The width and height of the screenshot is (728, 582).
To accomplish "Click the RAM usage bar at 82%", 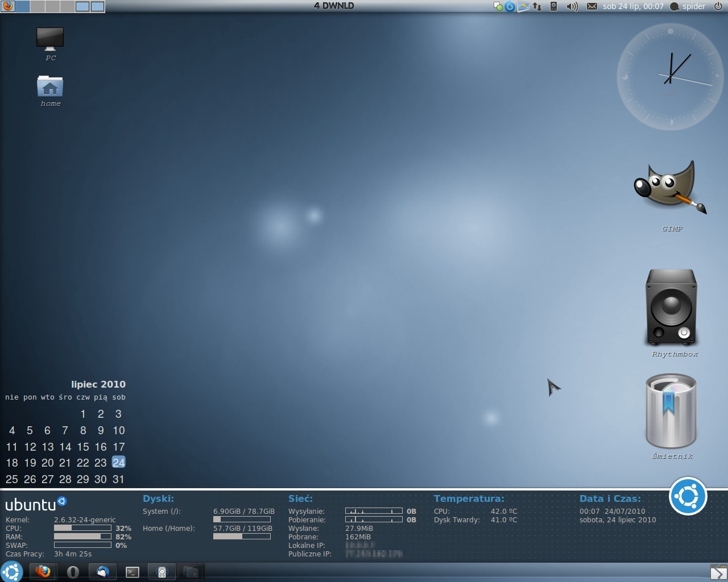I will [x=82, y=537].
